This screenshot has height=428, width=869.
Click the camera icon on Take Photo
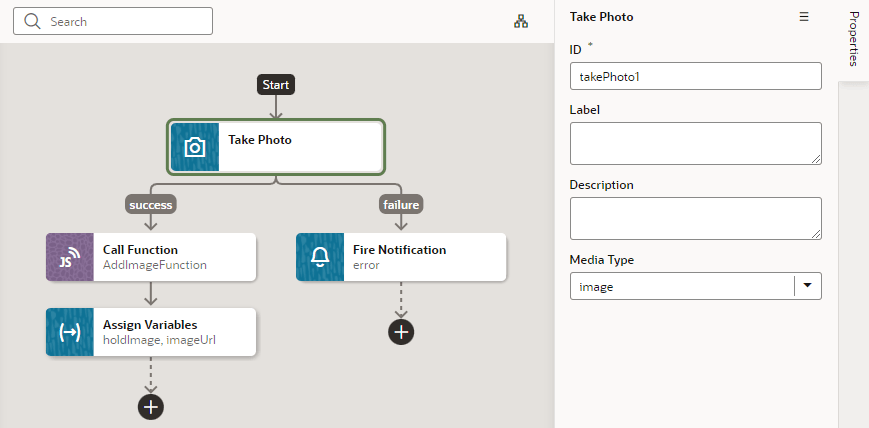click(x=195, y=147)
